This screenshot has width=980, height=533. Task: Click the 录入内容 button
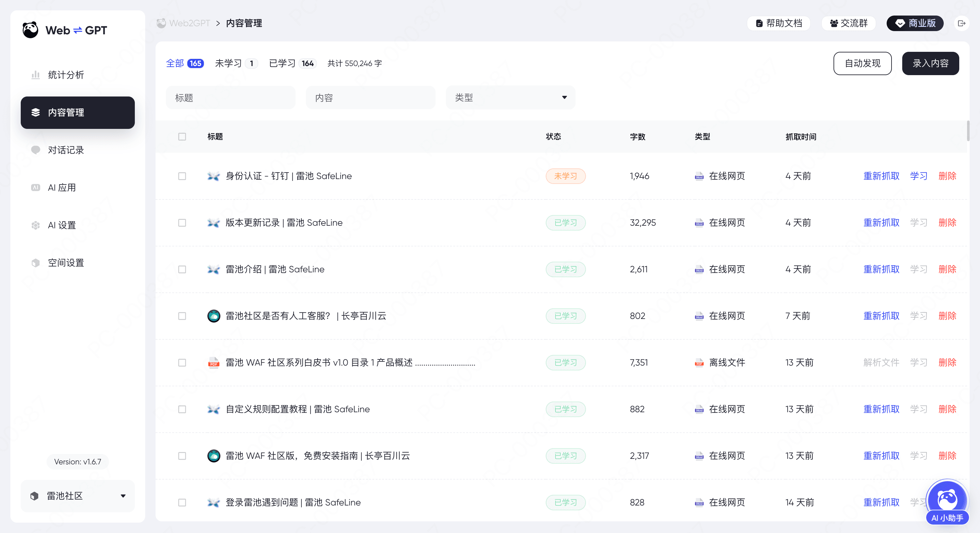click(x=930, y=63)
